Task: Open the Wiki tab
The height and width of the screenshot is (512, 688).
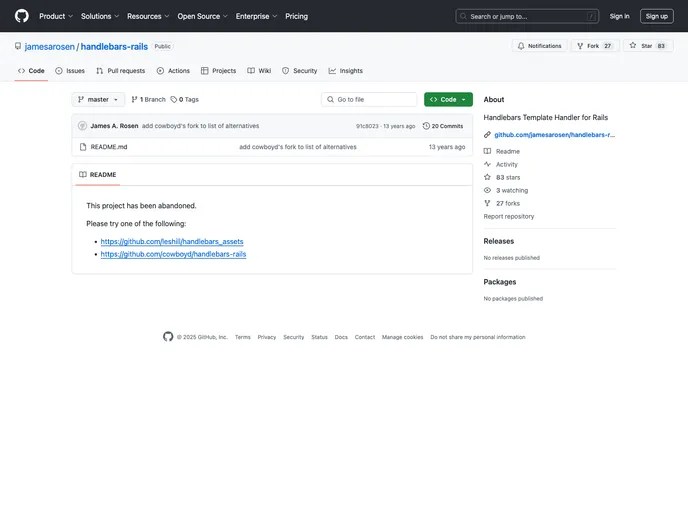Action: (259, 71)
